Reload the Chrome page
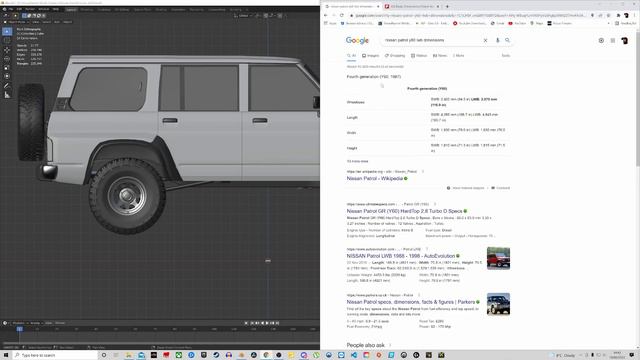The width and height of the screenshot is (640, 360). (342, 15)
